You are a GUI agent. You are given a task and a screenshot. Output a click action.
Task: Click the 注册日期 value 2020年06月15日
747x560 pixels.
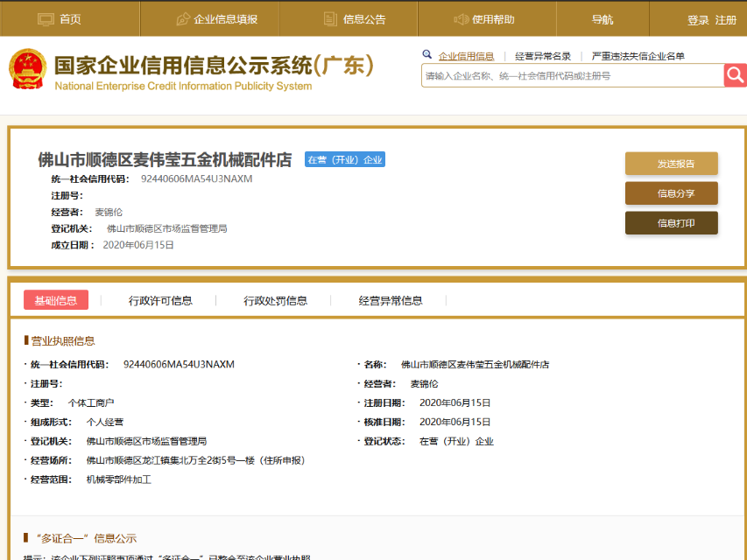[455, 402]
